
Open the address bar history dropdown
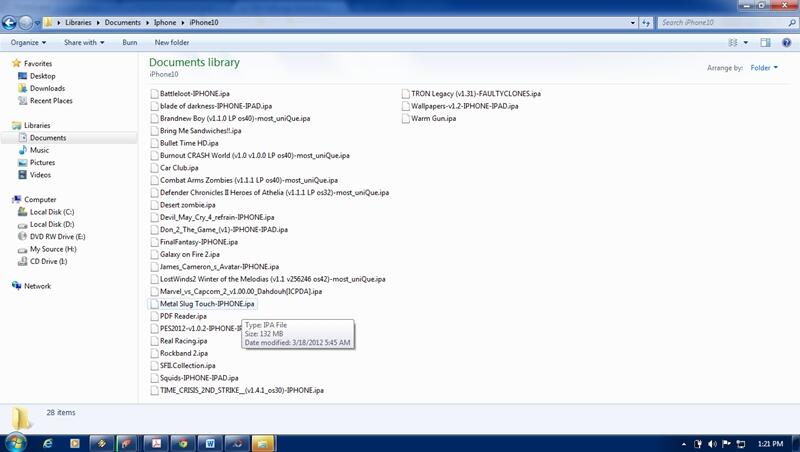click(x=633, y=22)
